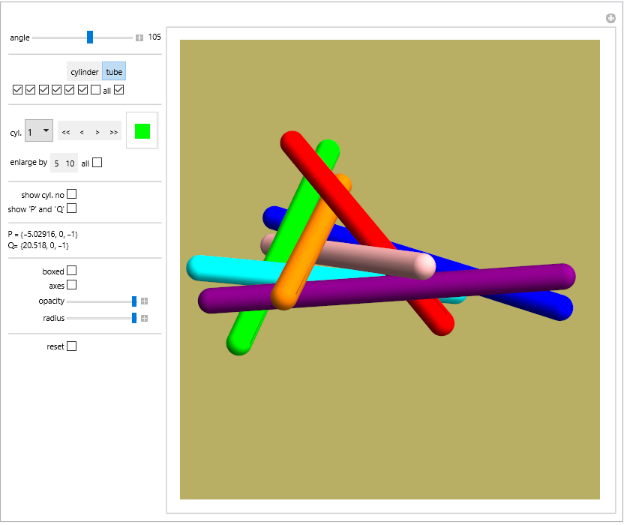This screenshot has width=624, height=525.
Task: Click enlarge by 10 button
Action: [x=70, y=162]
